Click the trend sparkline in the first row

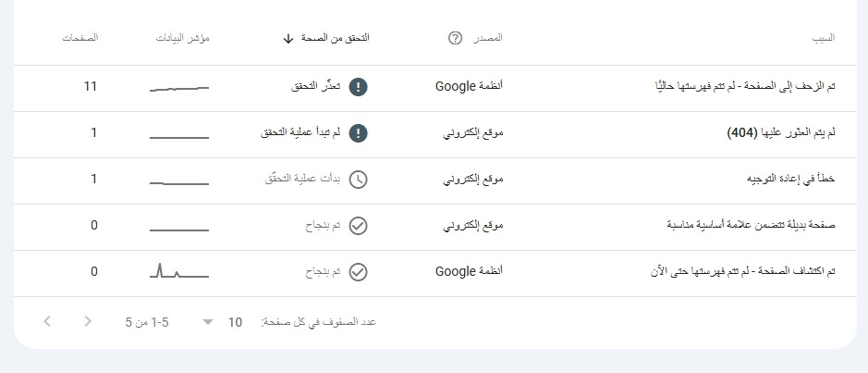pyautogui.click(x=179, y=88)
